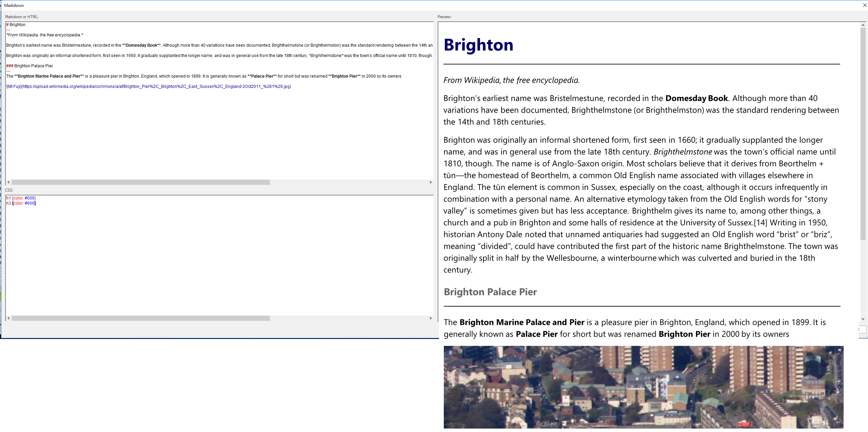Click the Markdown editor scroll-left arrow
Image resolution: width=868 pixels, height=432 pixels.
tap(9, 182)
